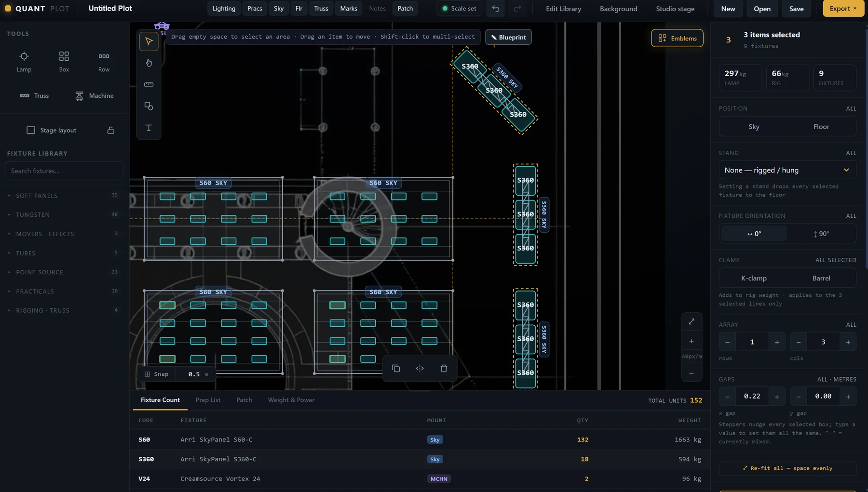
Task: Set position to Sky
Action: click(754, 127)
